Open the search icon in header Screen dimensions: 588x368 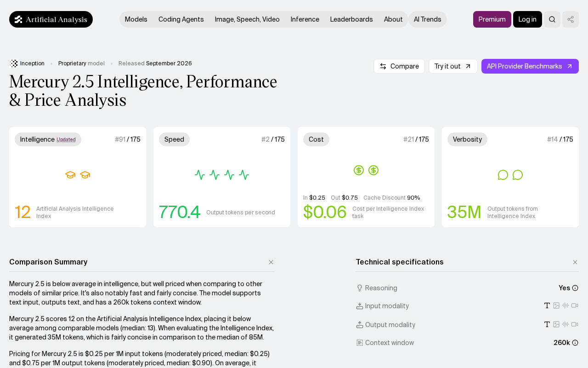tap(552, 19)
